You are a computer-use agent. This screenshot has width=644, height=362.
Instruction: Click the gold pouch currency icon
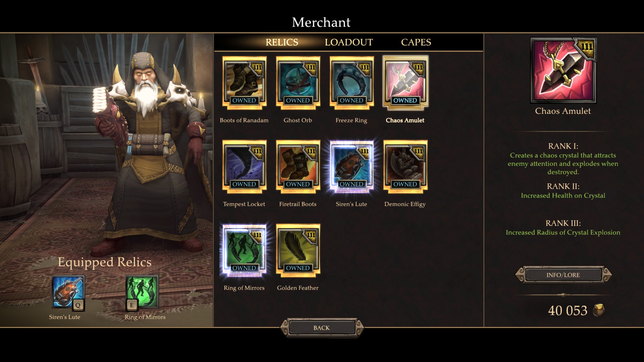[x=599, y=310]
